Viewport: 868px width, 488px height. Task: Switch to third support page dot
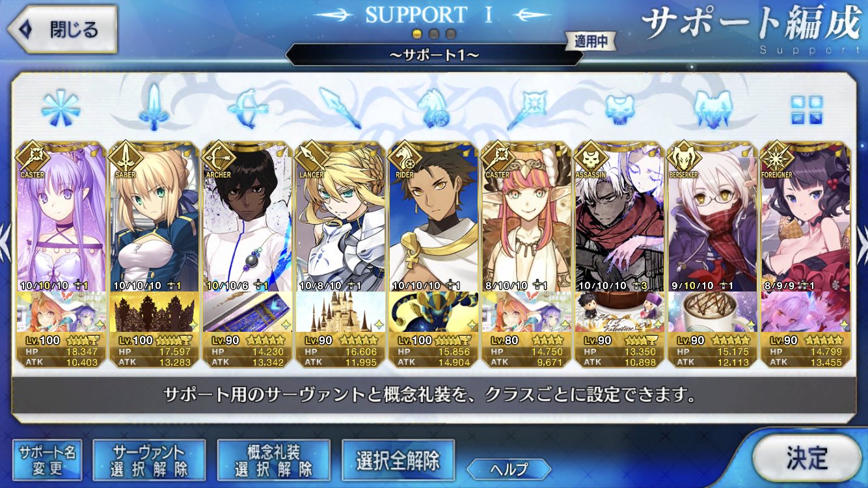point(450,34)
